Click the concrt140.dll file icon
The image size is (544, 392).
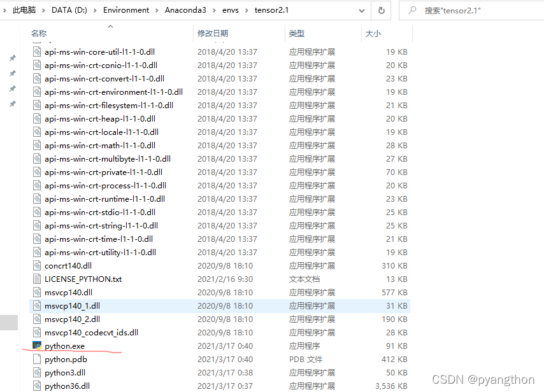pyautogui.click(x=36, y=265)
